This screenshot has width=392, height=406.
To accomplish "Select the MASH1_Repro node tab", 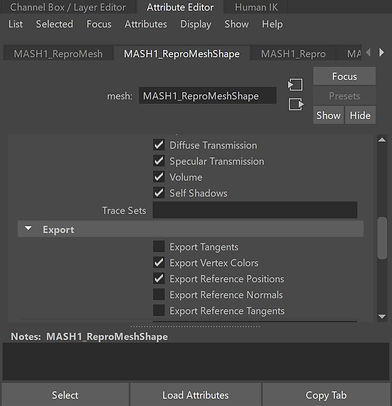I will point(293,54).
